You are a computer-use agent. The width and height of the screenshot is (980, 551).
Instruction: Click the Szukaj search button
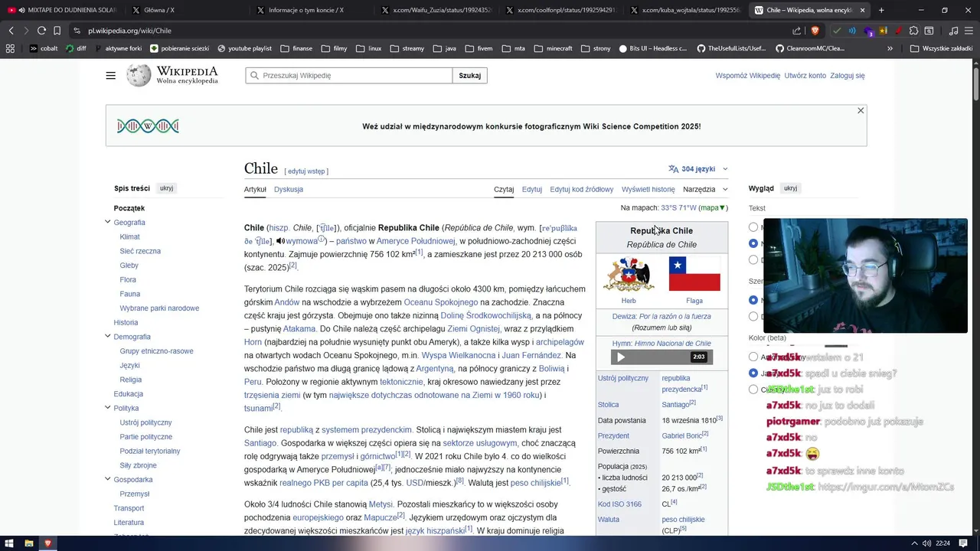470,76
